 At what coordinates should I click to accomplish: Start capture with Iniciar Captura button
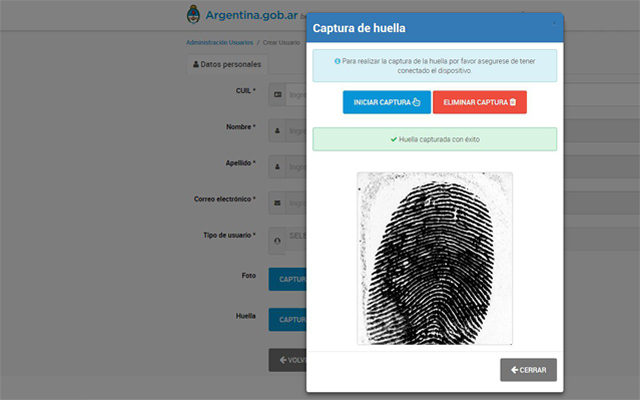tap(387, 102)
